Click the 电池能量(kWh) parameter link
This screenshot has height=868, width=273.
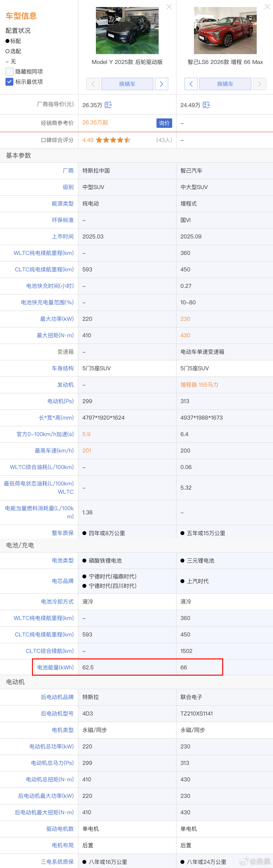[x=55, y=667]
